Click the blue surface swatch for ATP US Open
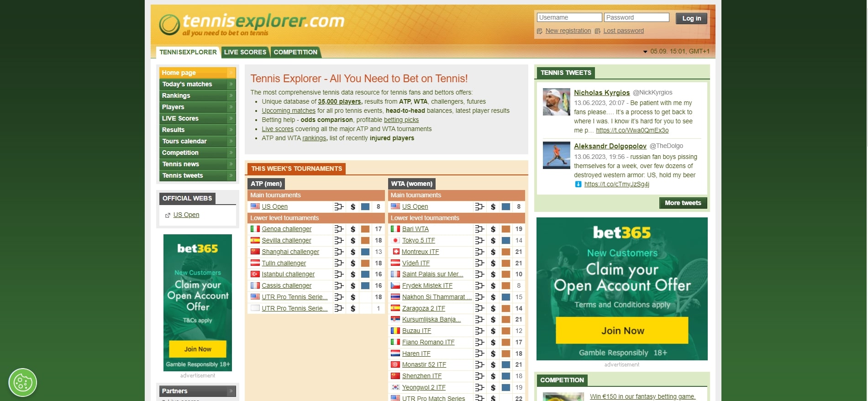The width and height of the screenshot is (868, 401). tap(365, 206)
